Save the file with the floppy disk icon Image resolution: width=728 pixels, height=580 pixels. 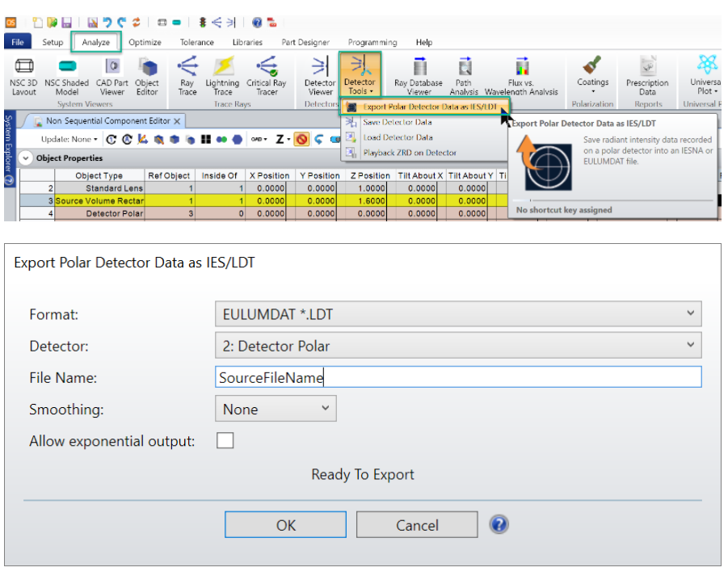pyautogui.click(x=67, y=23)
